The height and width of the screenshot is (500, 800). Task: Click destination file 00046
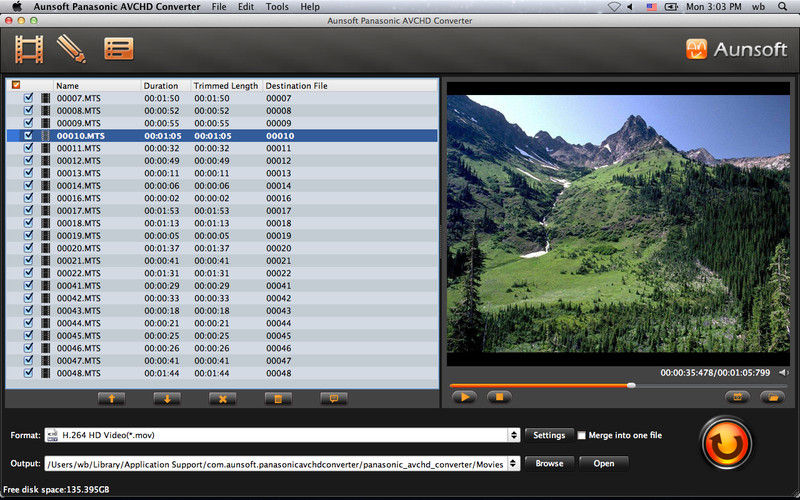pos(279,348)
